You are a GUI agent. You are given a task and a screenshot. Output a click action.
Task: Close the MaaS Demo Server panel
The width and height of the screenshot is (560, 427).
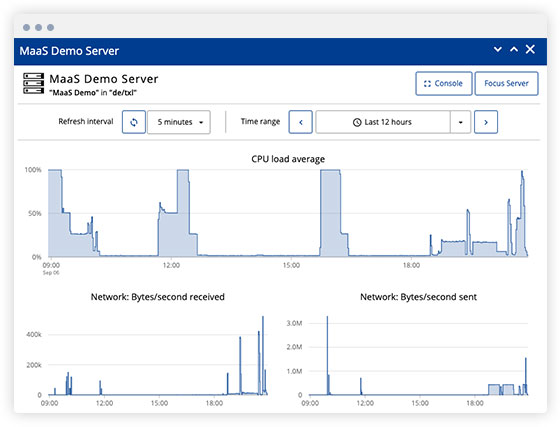[x=530, y=49]
